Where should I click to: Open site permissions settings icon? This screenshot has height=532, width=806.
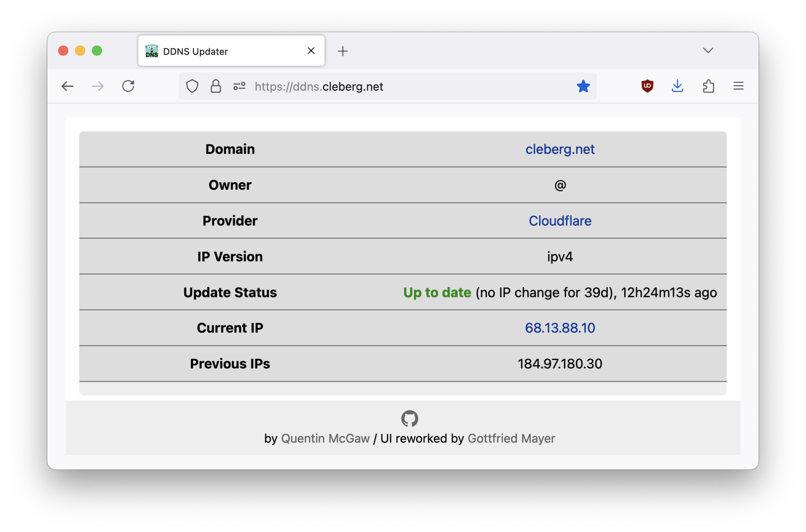pyautogui.click(x=239, y=86)
